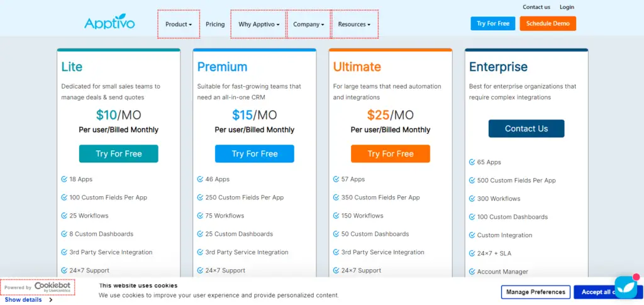Open the Contact us header link
The width and height of the screenshot is (644, 305).
pos(536,7)
